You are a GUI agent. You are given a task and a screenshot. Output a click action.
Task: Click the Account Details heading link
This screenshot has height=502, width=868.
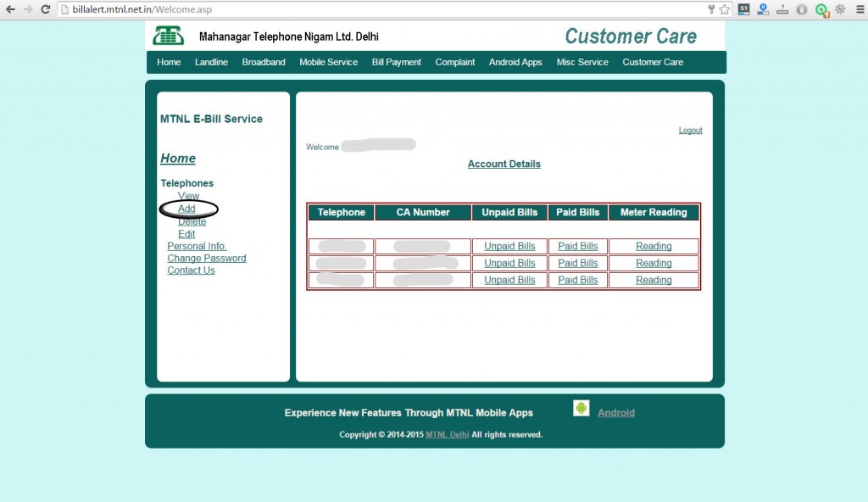click(504, 164)
